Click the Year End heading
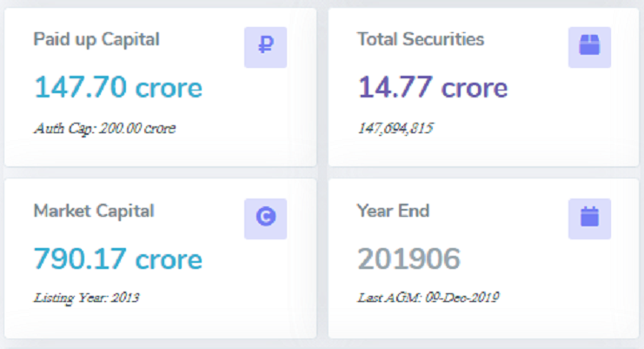Image resolution: width=644 pixels, height=349 pixels. tap(393, 211)
